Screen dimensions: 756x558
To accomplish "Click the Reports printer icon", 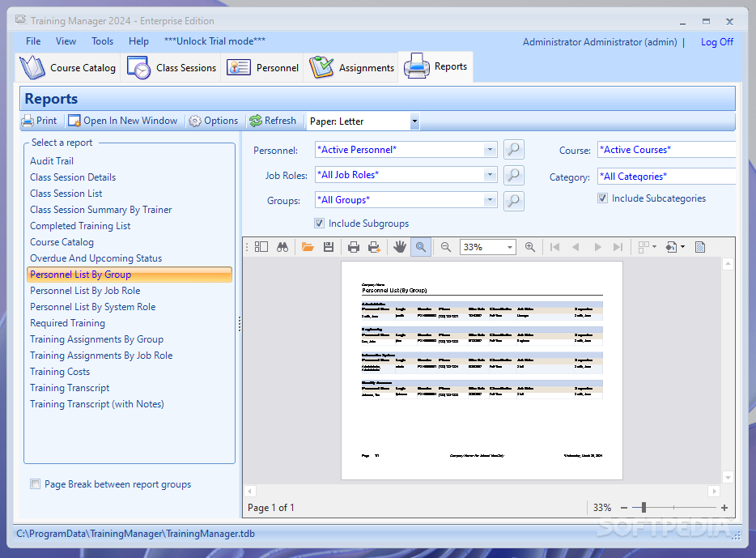I will [x=417, y=66].
